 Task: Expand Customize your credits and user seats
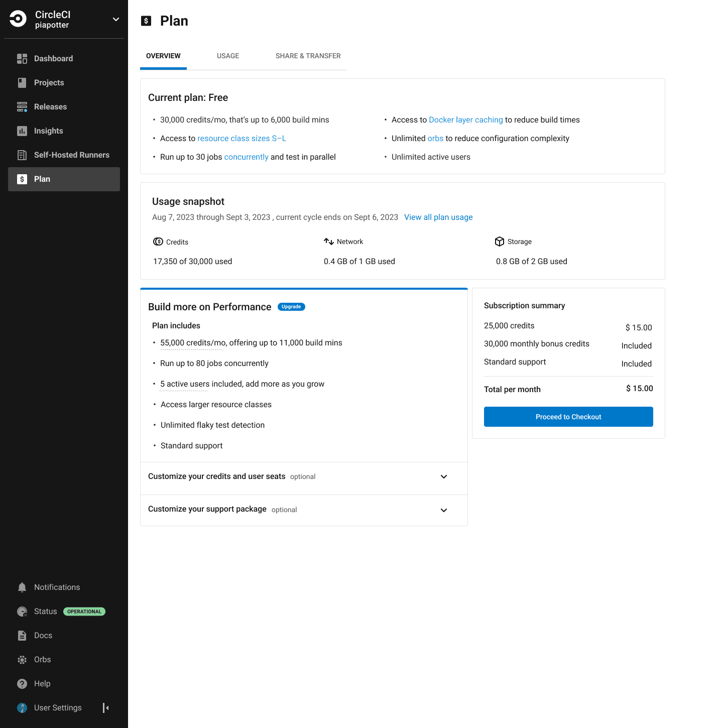(x=443, y=476)
